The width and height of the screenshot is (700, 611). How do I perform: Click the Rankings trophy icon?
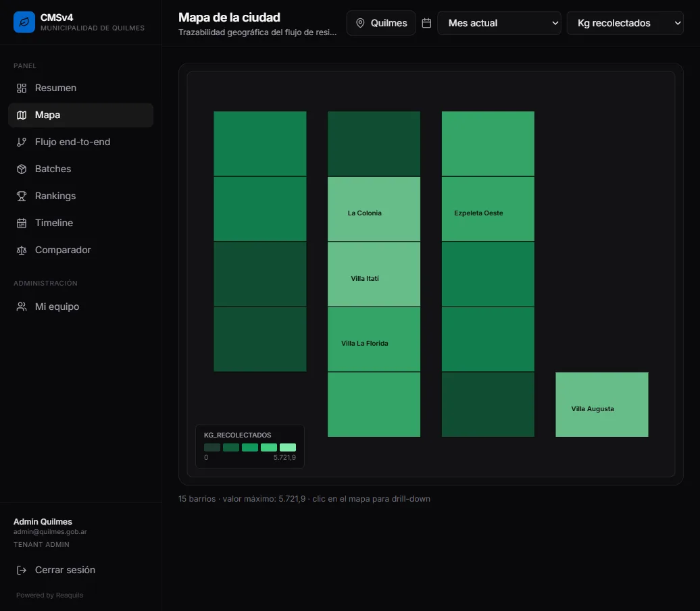22,196
